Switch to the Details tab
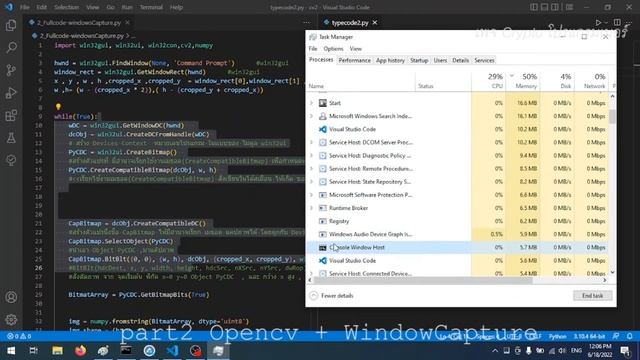 (x=460, y=60)
